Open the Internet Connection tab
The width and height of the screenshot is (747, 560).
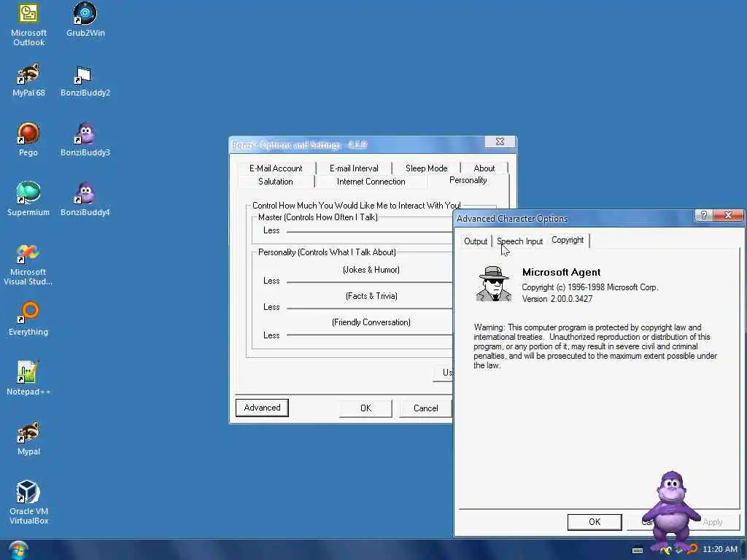[x=371, y=182]
